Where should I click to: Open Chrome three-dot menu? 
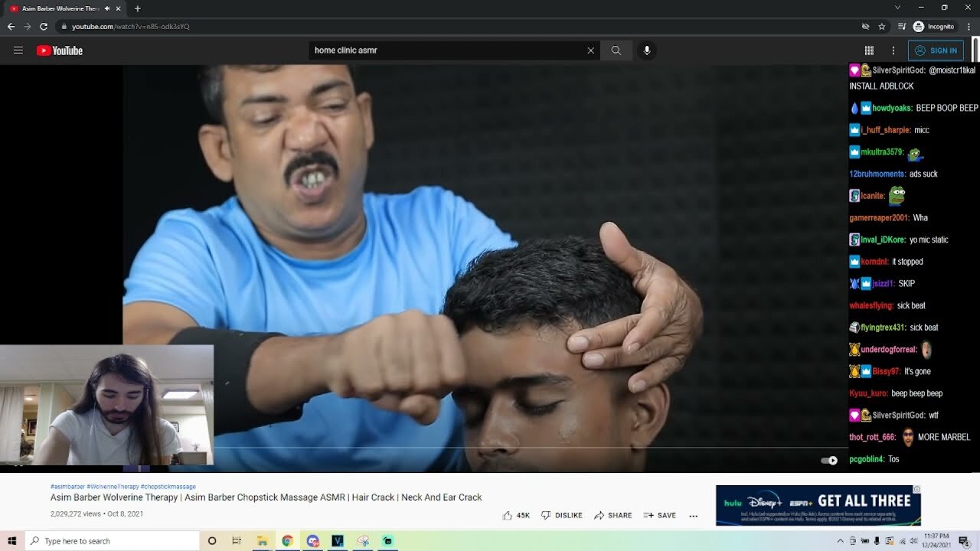pyautogui.click(x=969, y=26)
